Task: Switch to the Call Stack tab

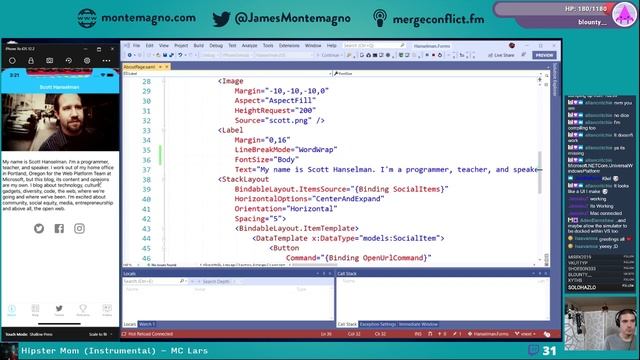Action: click(x=347, y=324)
